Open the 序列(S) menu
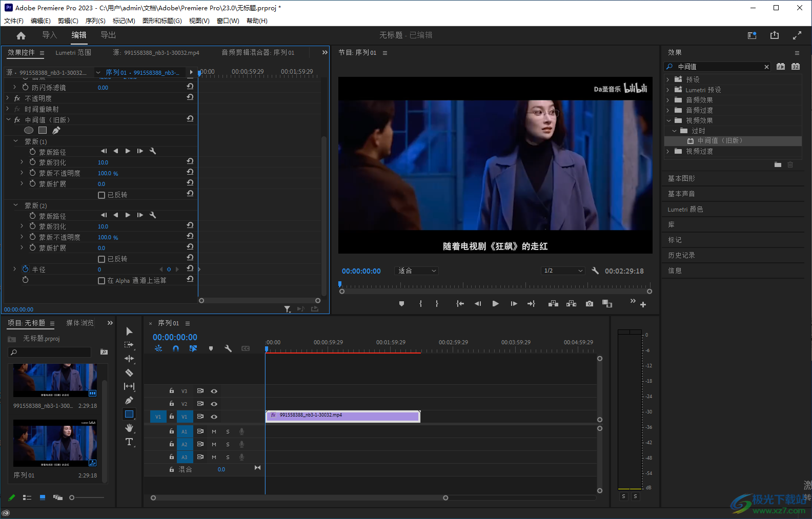Viewport: 812px width, 519px height. point(95,21)
